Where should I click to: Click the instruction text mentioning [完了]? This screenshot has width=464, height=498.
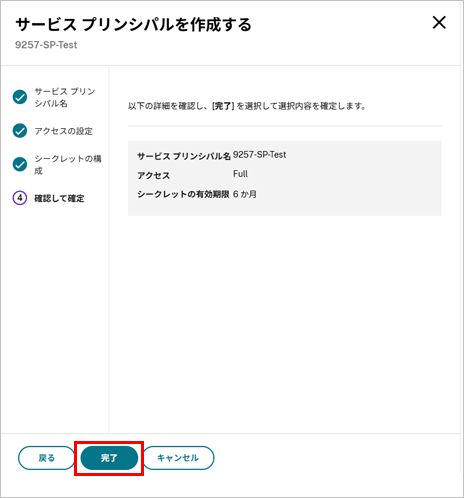coord(247,106)
